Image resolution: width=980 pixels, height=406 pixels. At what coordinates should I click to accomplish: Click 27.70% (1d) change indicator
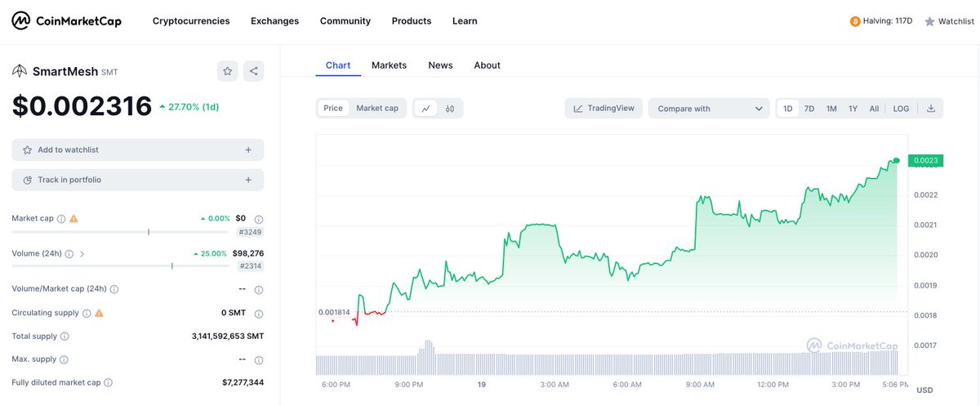point(189,107)
